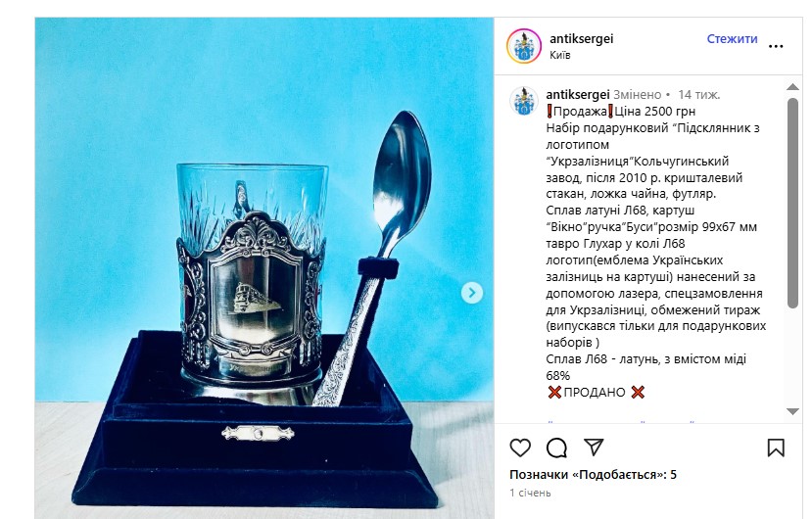Click the avatar beside the caption

[524, 101]
